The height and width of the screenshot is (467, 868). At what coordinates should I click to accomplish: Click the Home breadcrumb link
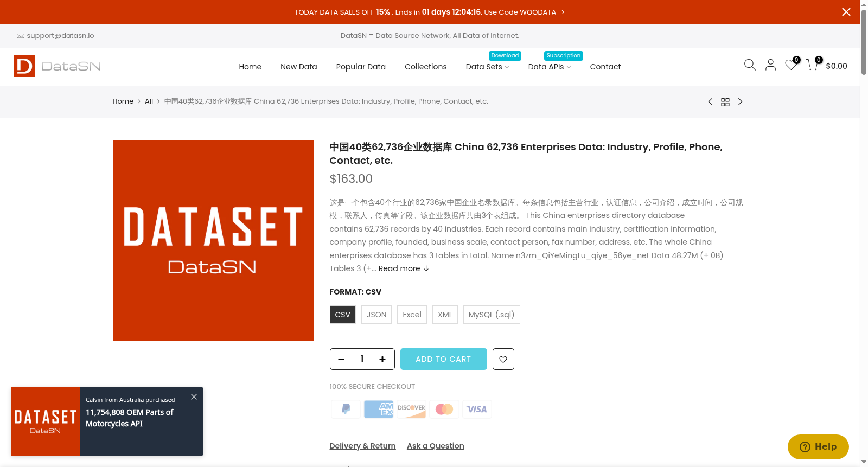tap(123, 101)
